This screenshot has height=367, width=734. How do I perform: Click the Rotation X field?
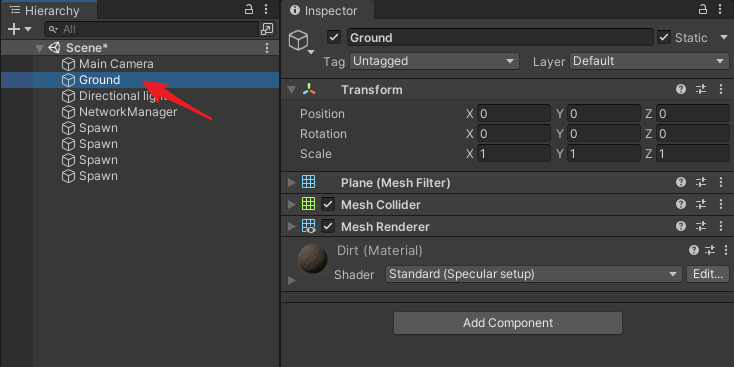point(514,134)
